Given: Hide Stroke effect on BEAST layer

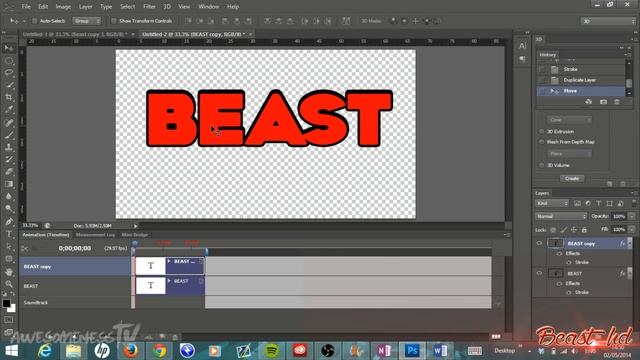Looking at the screenshot, I should click(569, 292).
